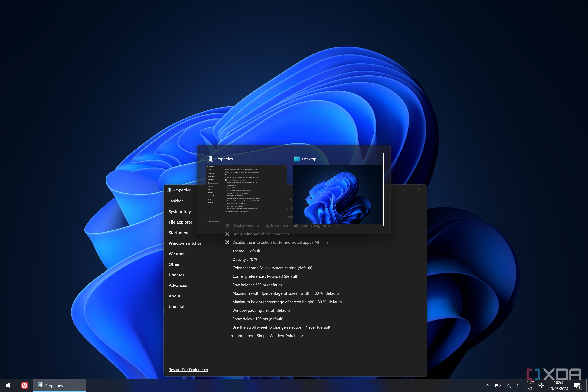Click Restart File Explorer
588x392 pixels.
188,370
